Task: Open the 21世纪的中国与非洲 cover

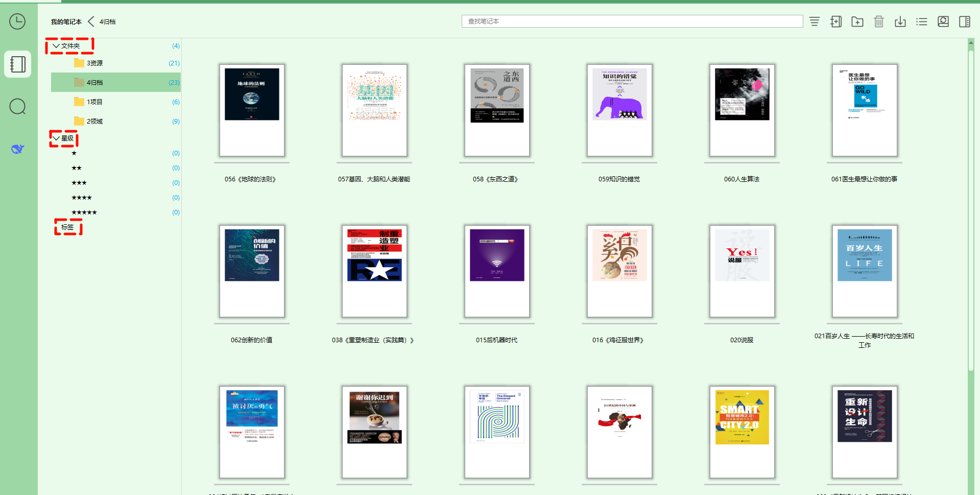Action: pos(619,432)
